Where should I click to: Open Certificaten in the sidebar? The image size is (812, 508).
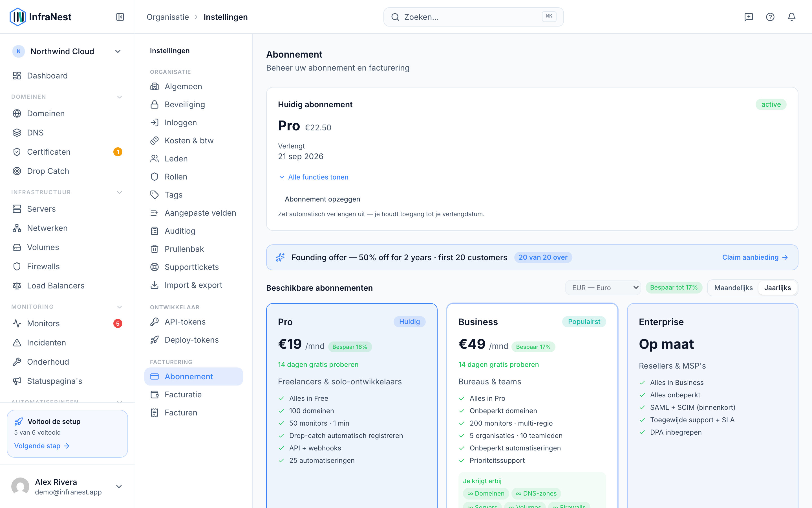[x=67, y=152]
